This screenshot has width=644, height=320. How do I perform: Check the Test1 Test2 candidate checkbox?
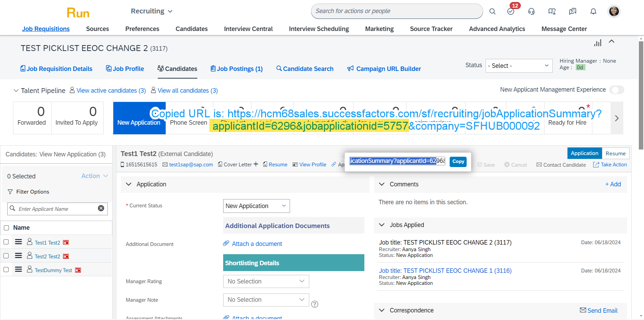(x=6, y=242)
